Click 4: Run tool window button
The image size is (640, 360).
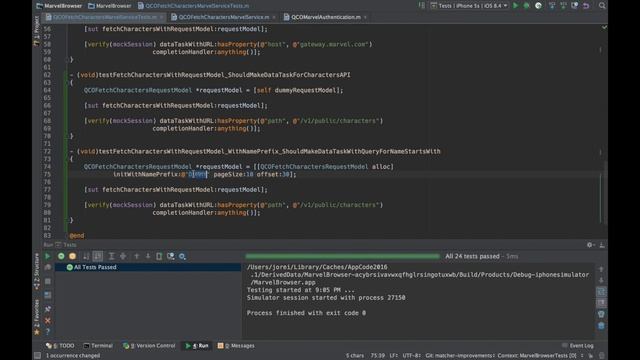[x=197, y=346]
